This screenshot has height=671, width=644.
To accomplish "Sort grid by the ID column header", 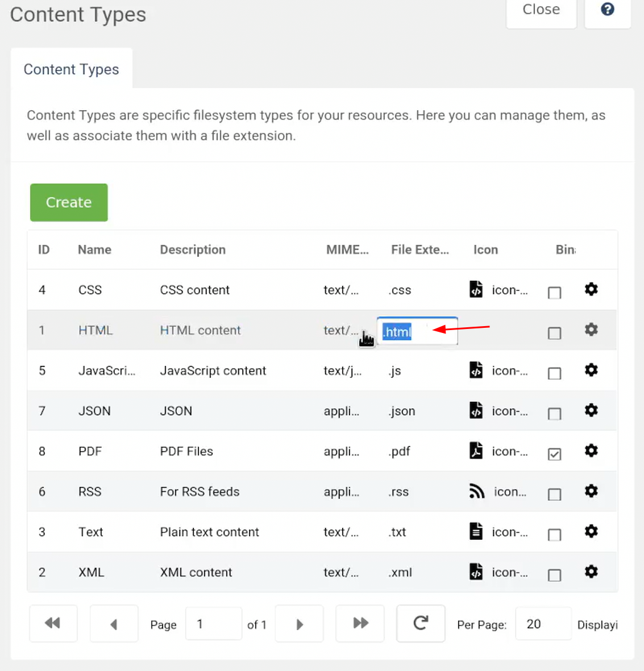I will point(44,249).
